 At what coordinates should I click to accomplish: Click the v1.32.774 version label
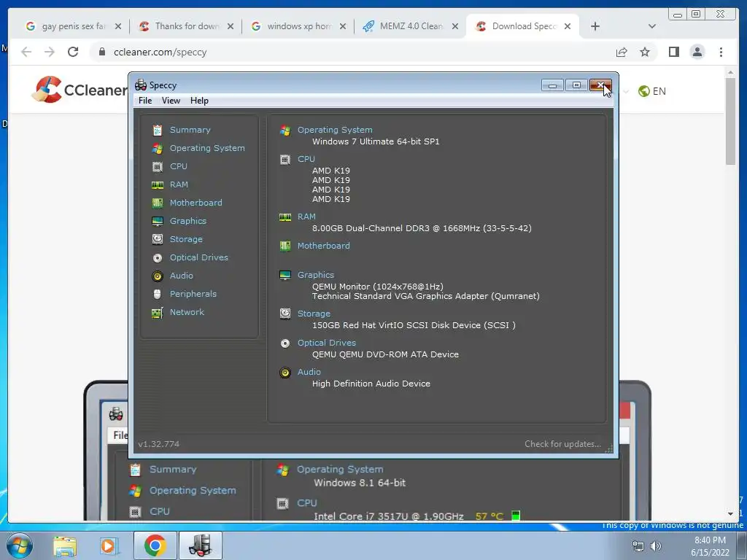(x=158, y=444)
